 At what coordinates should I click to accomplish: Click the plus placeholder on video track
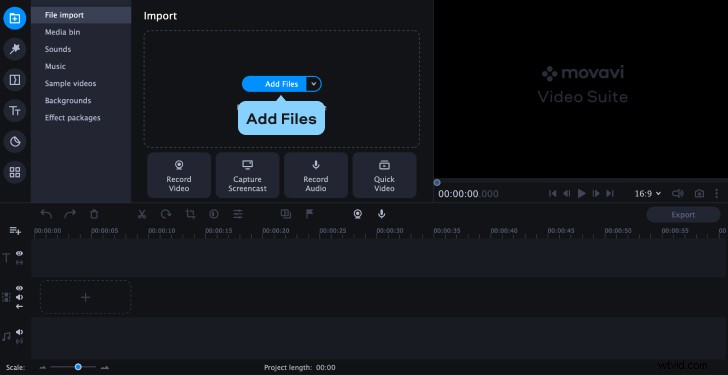85,297
